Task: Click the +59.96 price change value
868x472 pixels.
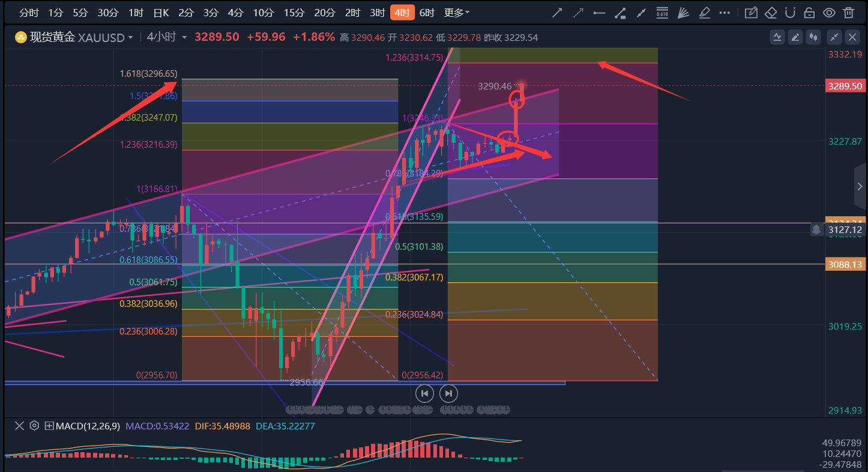Action: pos(266,37)
